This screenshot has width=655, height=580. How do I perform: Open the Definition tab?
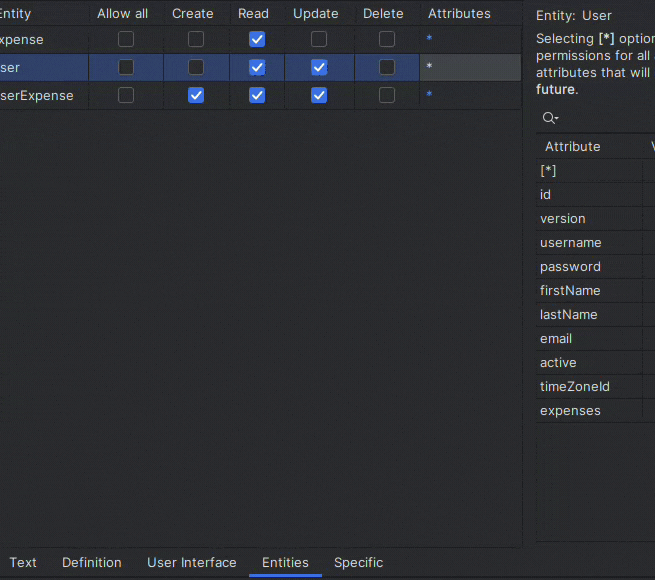tap(92, 562)
